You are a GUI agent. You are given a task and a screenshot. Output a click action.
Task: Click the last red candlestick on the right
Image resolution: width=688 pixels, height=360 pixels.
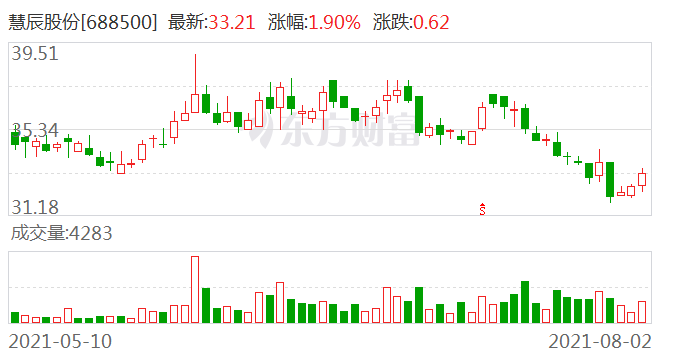[642, 180]
